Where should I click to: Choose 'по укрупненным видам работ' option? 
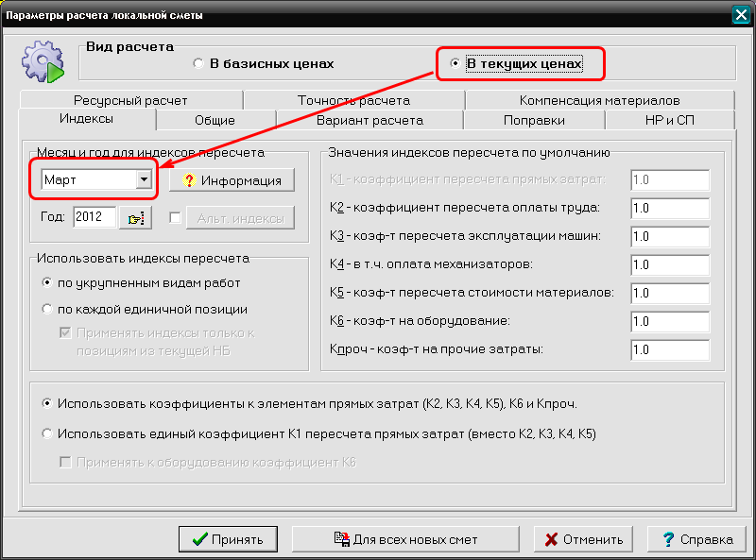pyautogui.click(x=141, y=283)
